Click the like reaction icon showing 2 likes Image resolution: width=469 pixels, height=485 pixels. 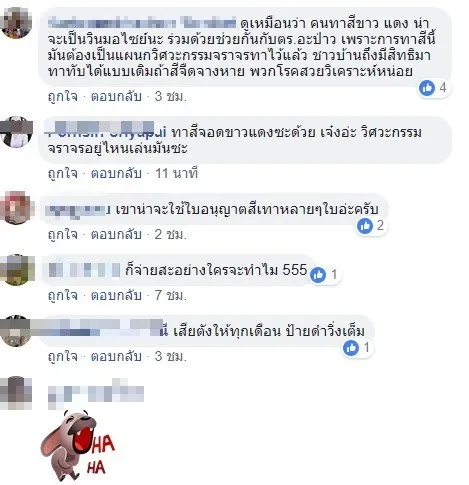pos(365,226)
